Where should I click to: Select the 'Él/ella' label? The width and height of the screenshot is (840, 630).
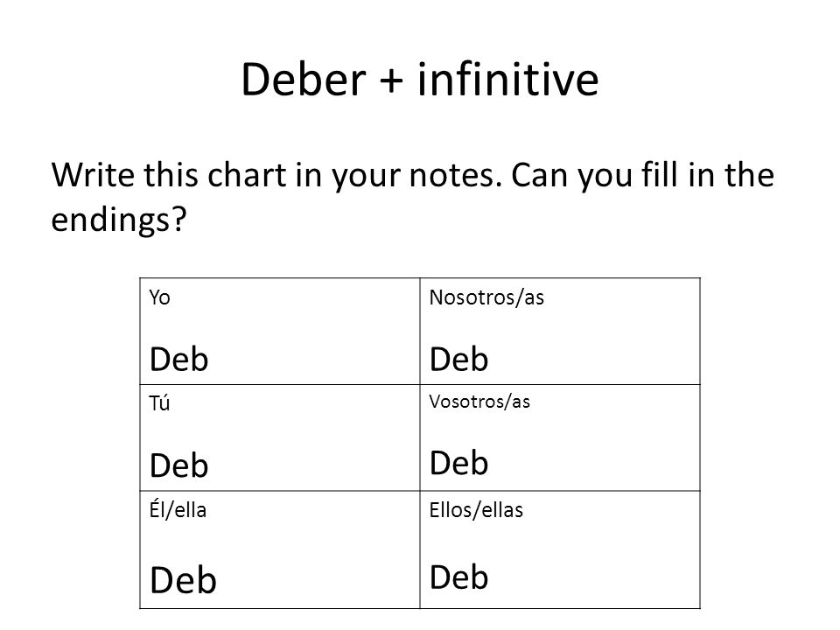[178, 509]
